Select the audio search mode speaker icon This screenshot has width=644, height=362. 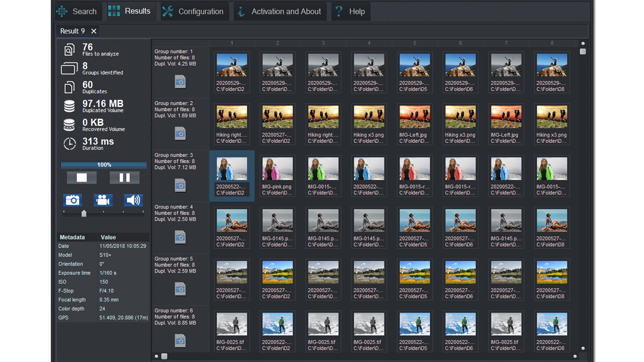(x=133, y=200)
